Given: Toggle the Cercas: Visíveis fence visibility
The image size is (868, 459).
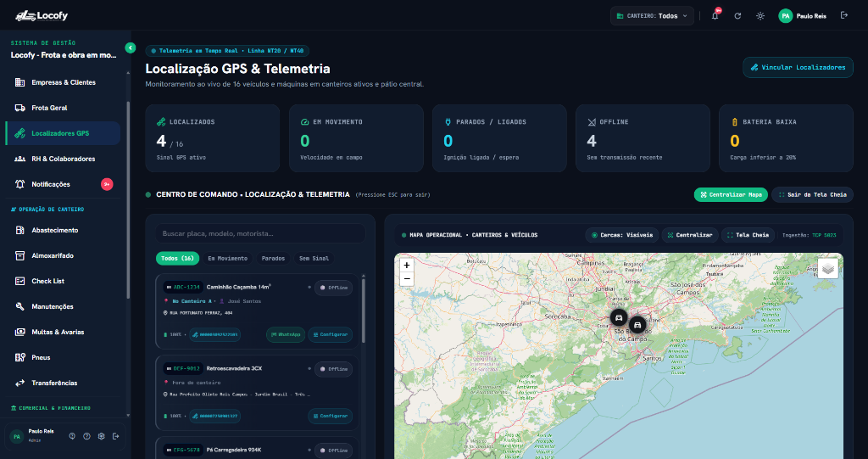Looking at the screenshot, I should pos(622,235).
